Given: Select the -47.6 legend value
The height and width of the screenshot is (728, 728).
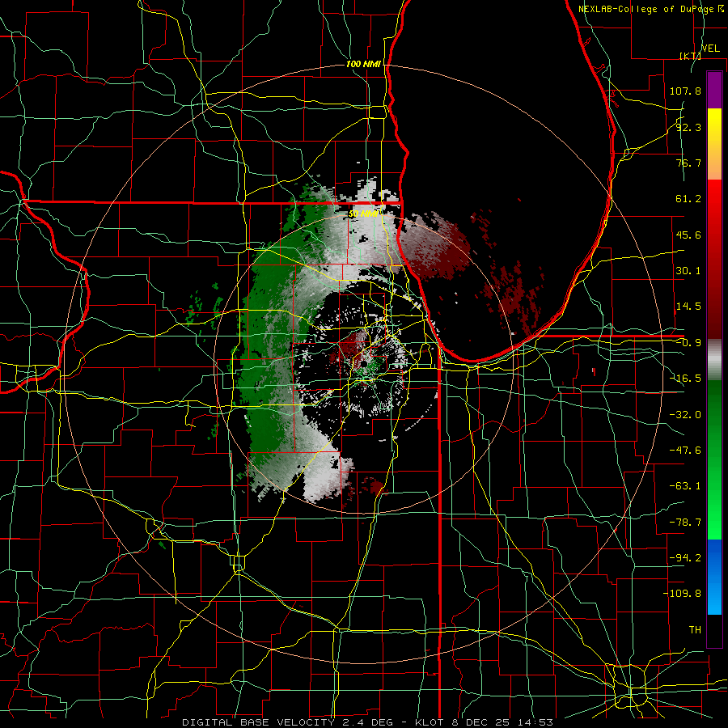Looking at the screenshot, I should [x=685, y=451].
